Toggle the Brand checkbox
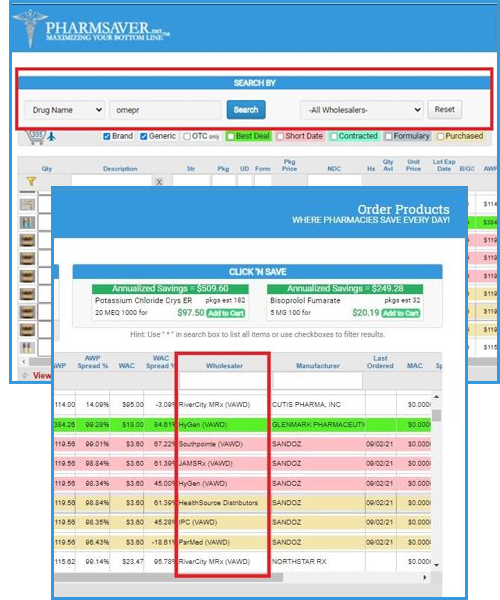 pyautogui.click(x=107, y=137)
